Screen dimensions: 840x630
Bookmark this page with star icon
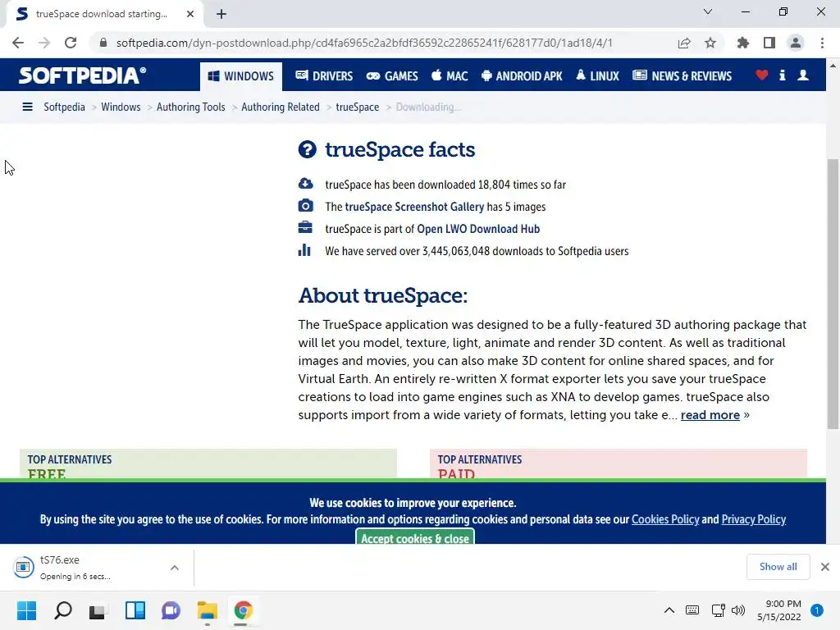pyautogui.click(x=710, y=43)
